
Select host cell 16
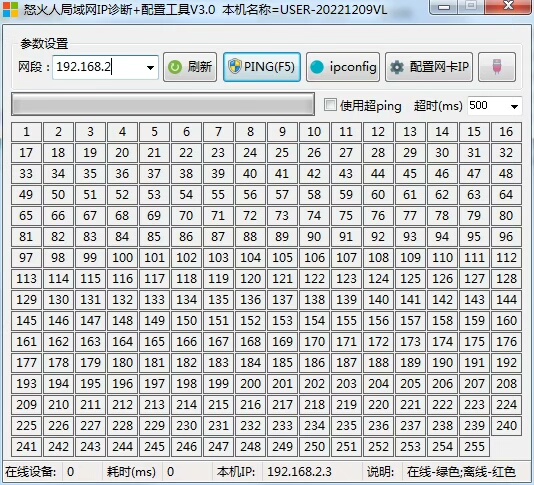coord(506,132)
